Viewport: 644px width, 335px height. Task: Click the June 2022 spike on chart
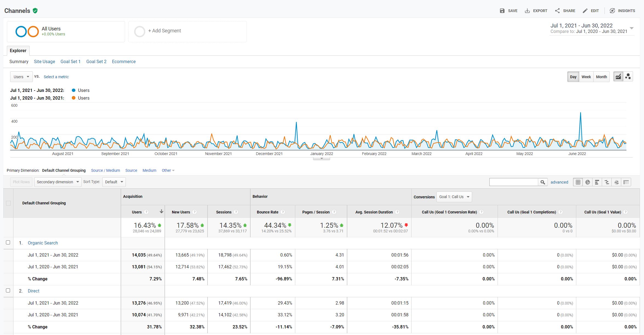pyautogui.click(x=580, y=113)
